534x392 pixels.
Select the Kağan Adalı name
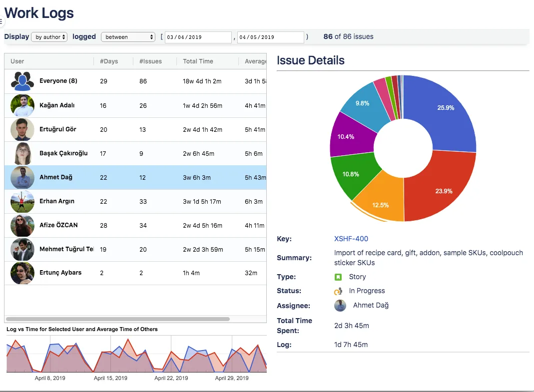pos(57,105)
